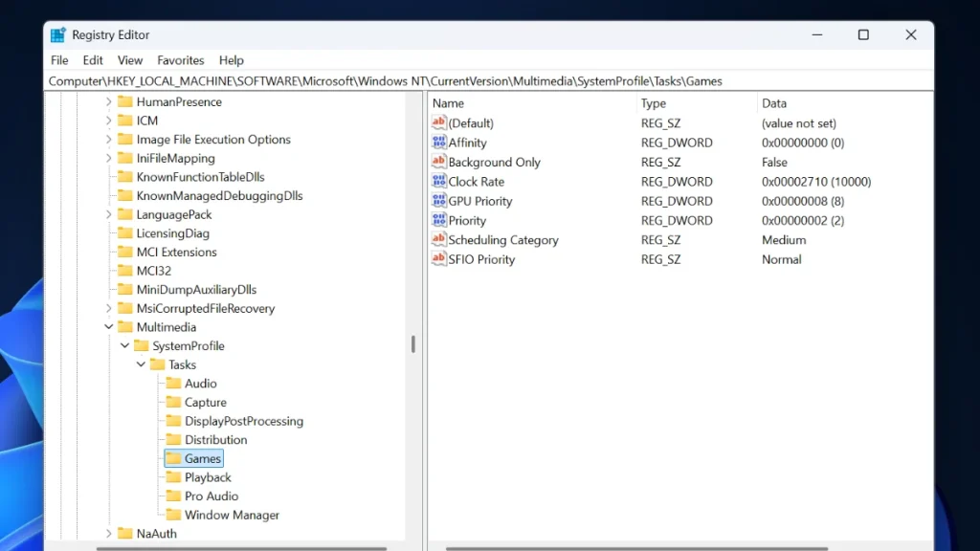Select the Affinity DWORD value icon
This screenshot has width=980, height=551.
439,142
